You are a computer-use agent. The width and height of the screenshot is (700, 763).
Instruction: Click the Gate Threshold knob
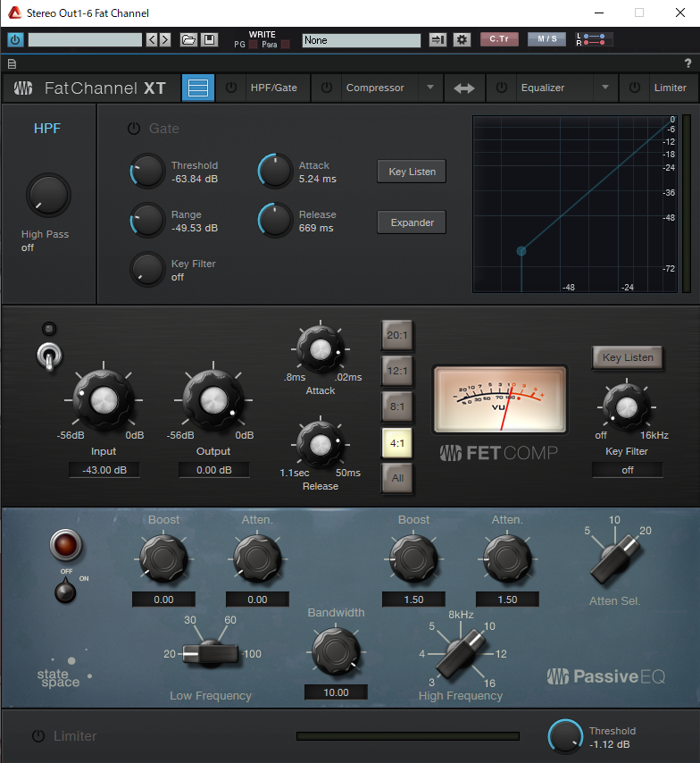[x=147, y=172]
